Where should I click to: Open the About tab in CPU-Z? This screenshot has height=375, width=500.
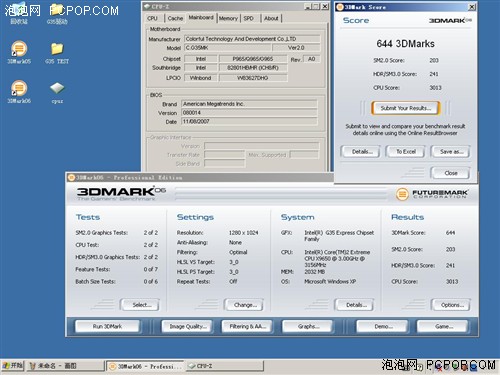click(271, 18)
